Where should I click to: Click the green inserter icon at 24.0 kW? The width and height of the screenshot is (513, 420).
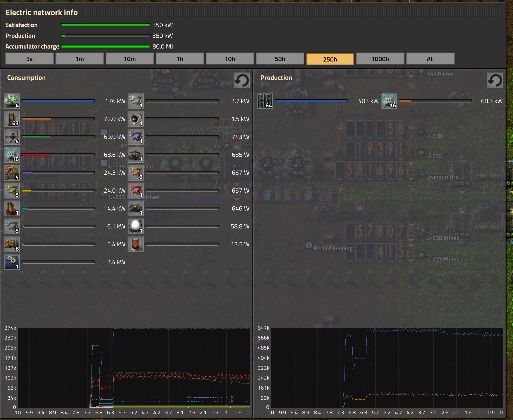pos(12,190)
